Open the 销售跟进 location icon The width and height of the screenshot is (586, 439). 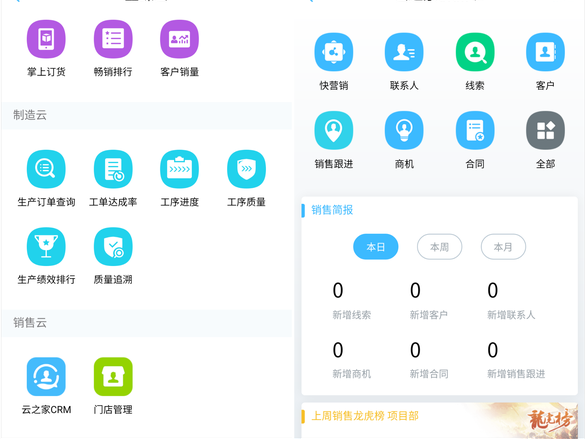point(334,130)
